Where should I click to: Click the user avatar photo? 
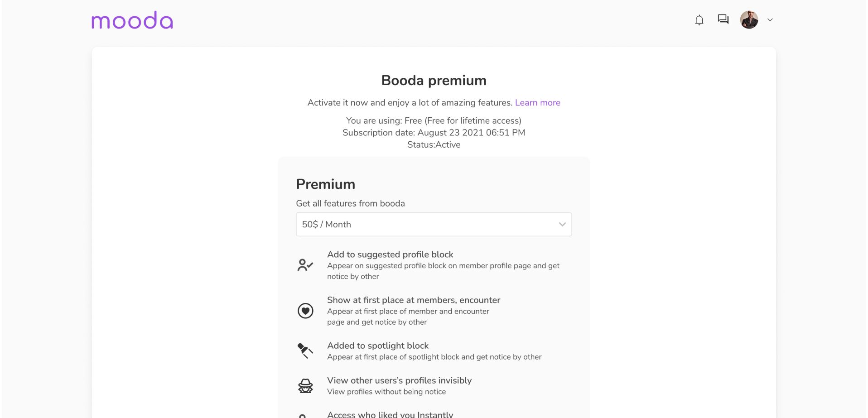749,20
